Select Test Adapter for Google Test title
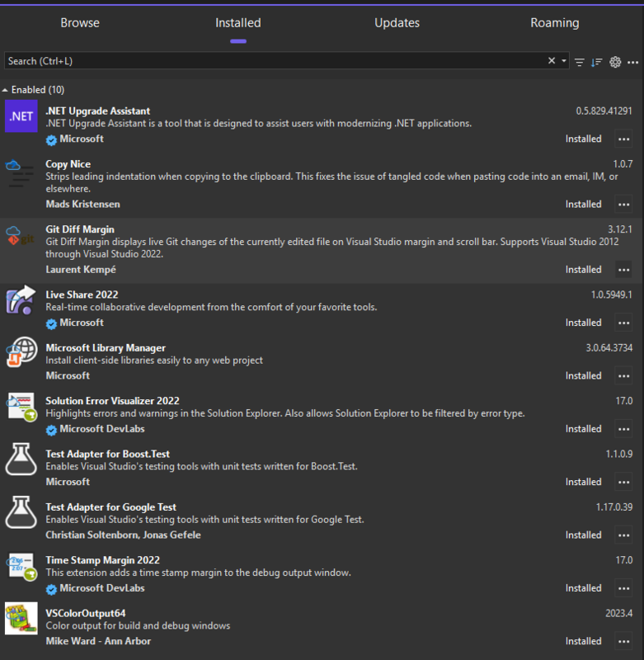The image size is (644, 660). pos(110,507)
